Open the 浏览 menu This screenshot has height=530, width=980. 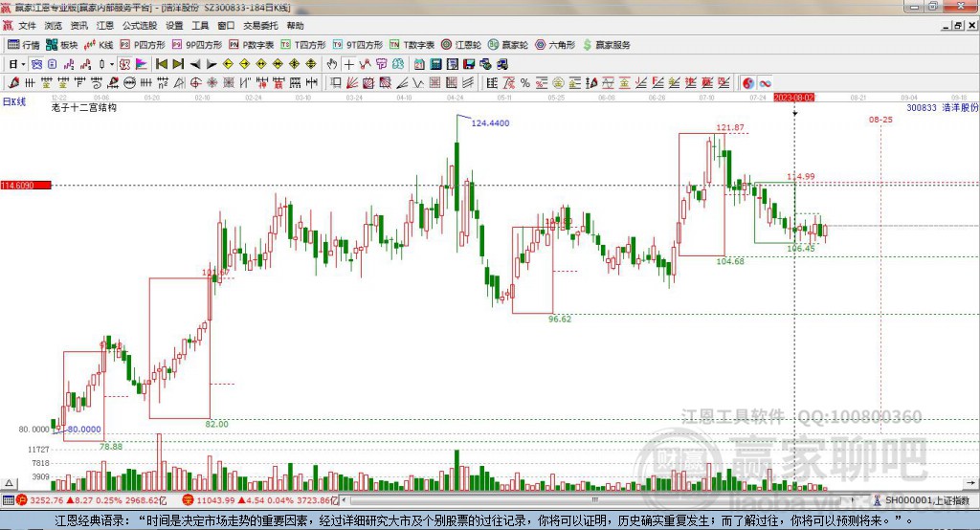coord(54,26)
